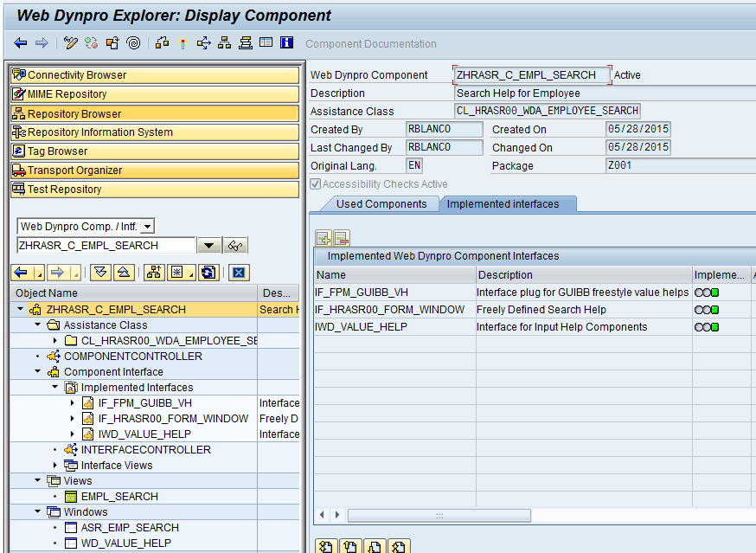
Task: Collapse the Implemented Interfaces tree node
Action: point(55,388)
